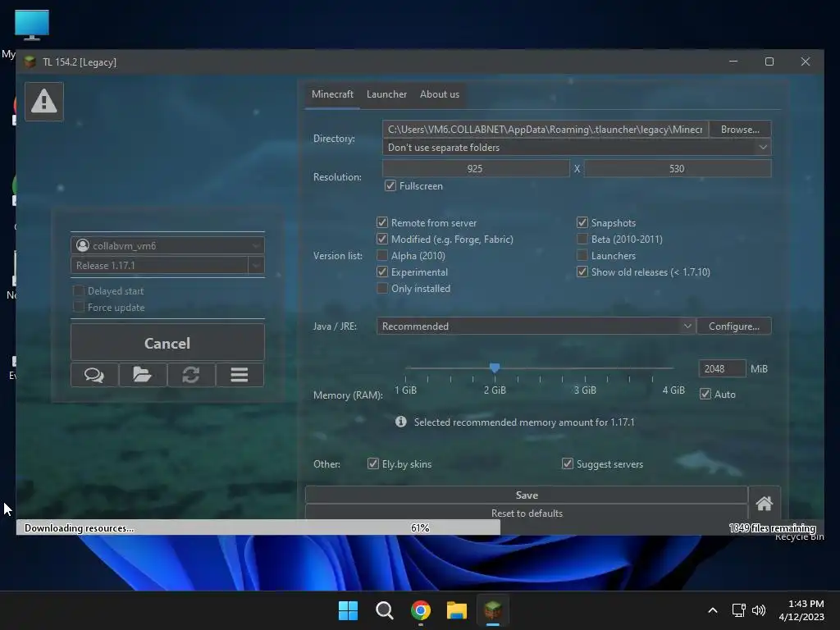
Task: Click the TL launcher title bar cube icon
Action: (x=30, y=62)
